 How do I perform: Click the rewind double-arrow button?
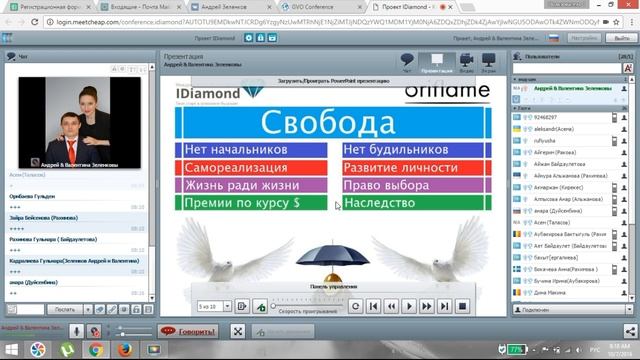click(391, 306)
